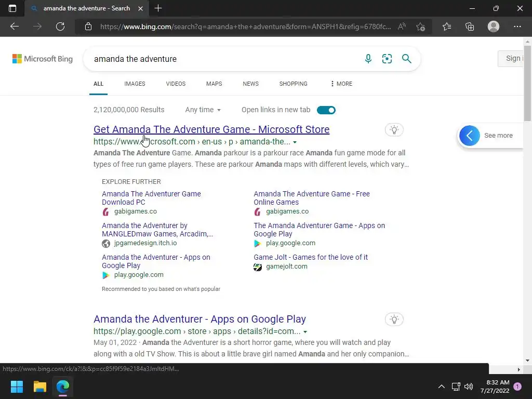Click the site lock icon in address bar
Screen dimensions: 532x399
[88, 26]
